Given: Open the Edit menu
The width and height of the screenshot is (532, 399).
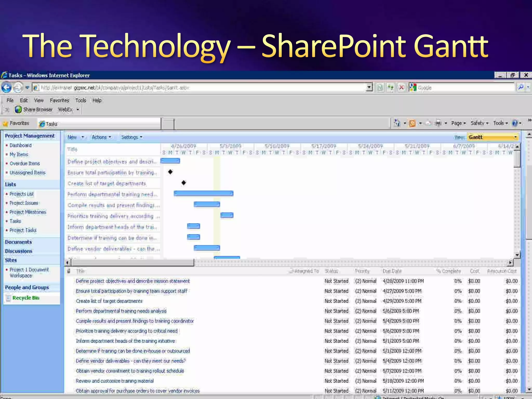Looking at the screenshot, I should click(x=24, y=100).
